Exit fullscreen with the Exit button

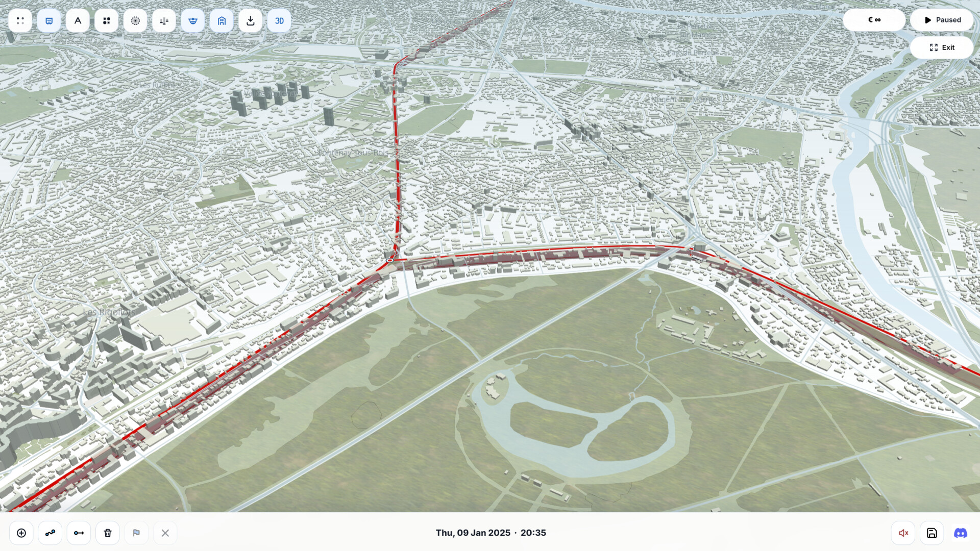coord(942,47)
